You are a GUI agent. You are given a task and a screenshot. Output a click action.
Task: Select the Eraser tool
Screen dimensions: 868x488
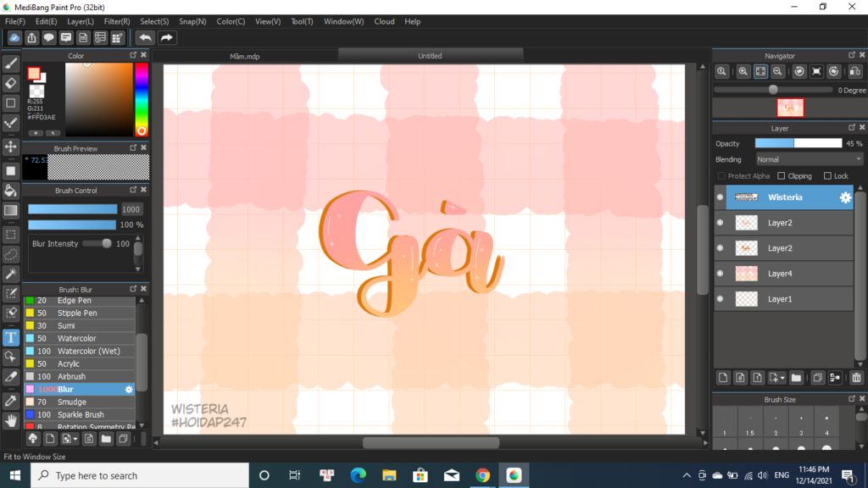(x=10, y=83)
